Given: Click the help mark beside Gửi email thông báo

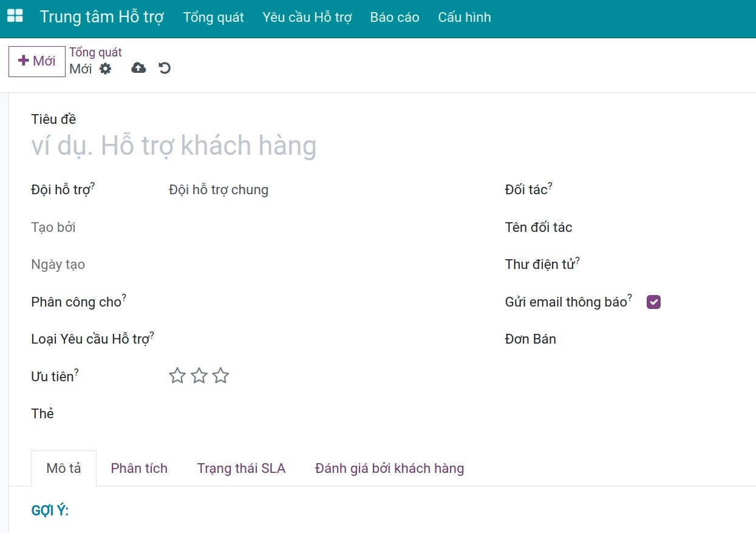Looking at the screenshot, I should [630, 298].
